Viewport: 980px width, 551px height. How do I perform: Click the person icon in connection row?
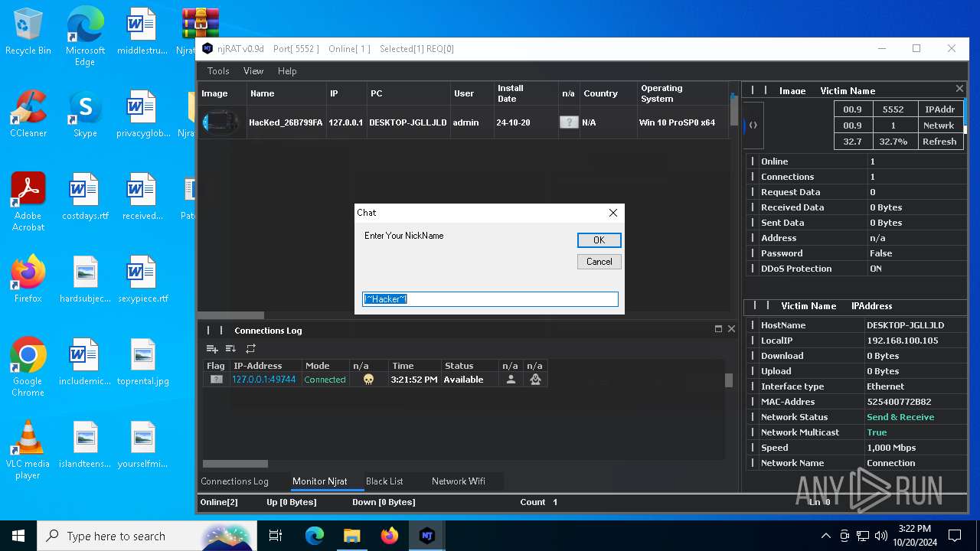coord(511,380)
